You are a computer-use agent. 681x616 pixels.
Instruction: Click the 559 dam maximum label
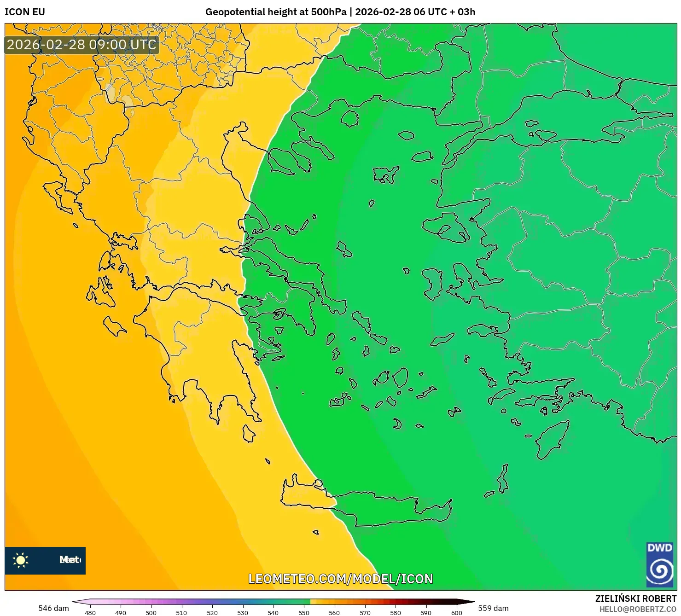(493, 608)
